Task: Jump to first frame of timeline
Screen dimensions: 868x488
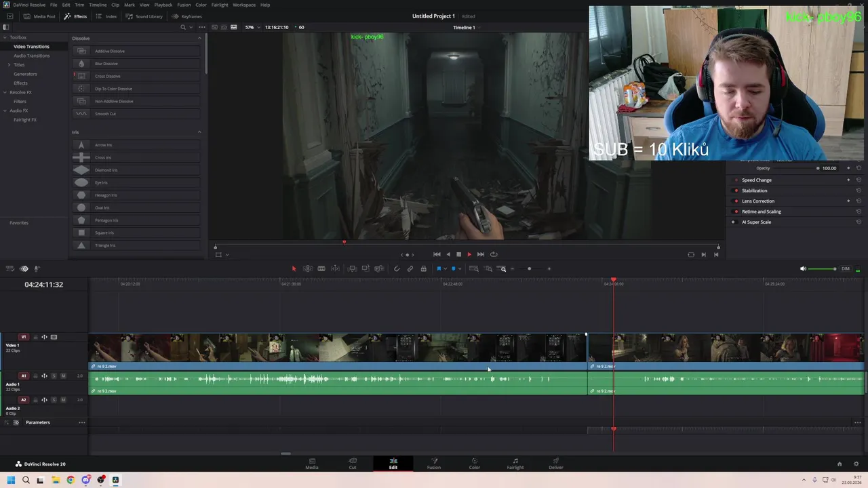Action: (437, 254)
